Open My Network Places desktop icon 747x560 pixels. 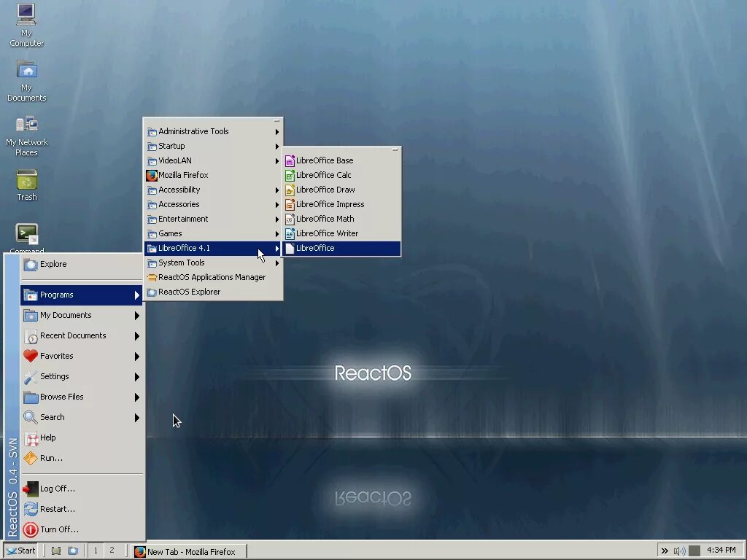pyautogui.click(x=27, y=136)
